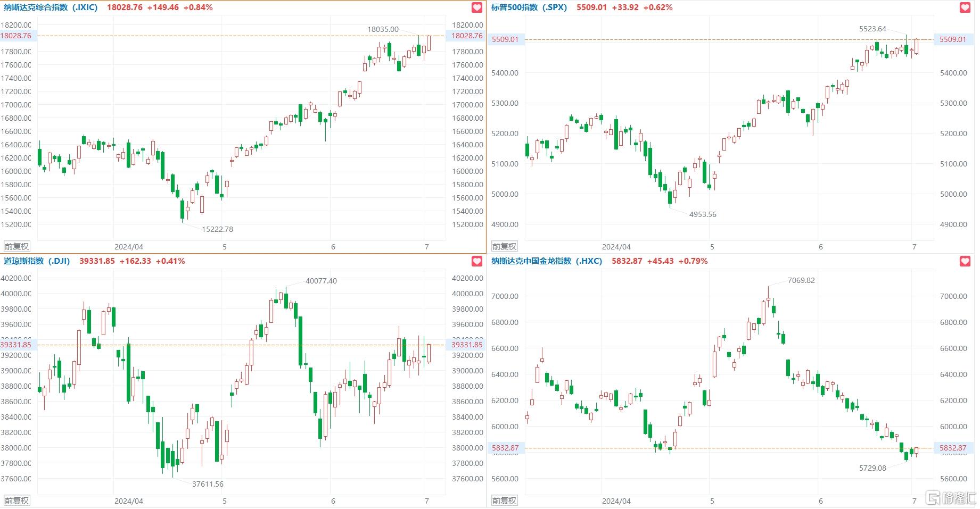
Task: Toggle favorite heart on Dow Jones chart
Action: pyautogui.click(x=477, y=261)
